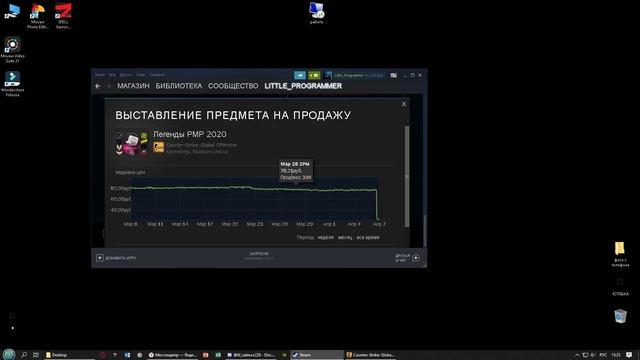
Task: Set price graph period to месяц
Action: point(345,237)
